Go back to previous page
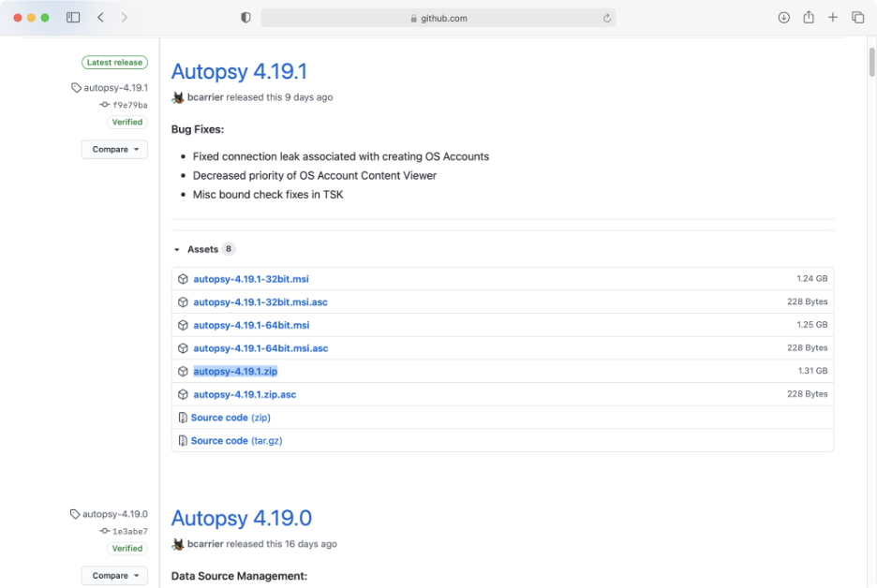This screenshot has height=588, width=877. click(x=100, y=18)
